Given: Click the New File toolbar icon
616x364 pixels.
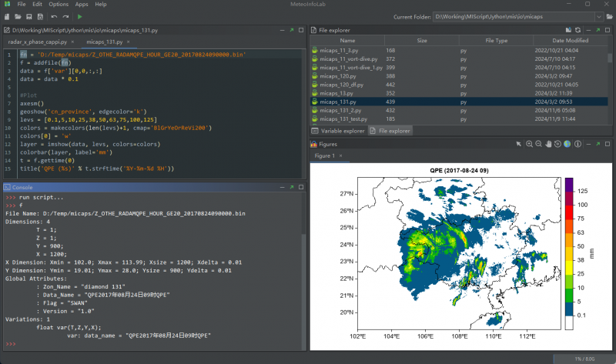Looking at the screenshot, I should point(7,16).
